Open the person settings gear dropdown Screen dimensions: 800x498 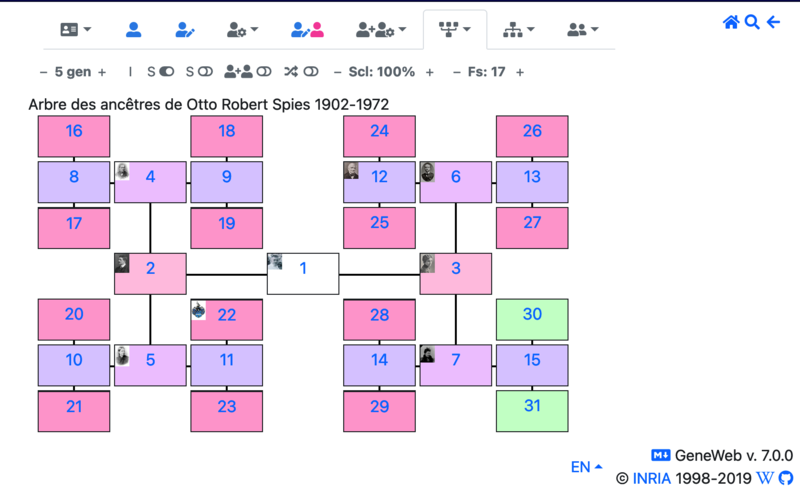coord(242,30)
